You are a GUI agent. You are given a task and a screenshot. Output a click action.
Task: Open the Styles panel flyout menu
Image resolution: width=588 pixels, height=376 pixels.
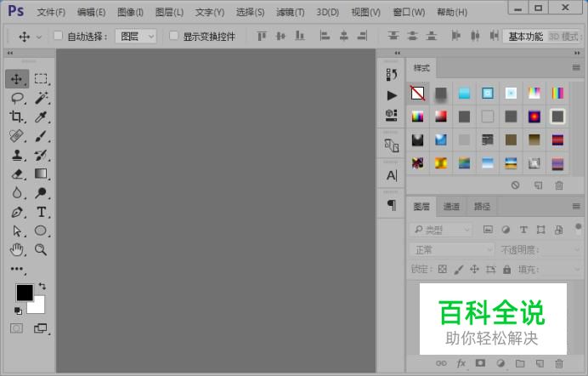(576, 67)
